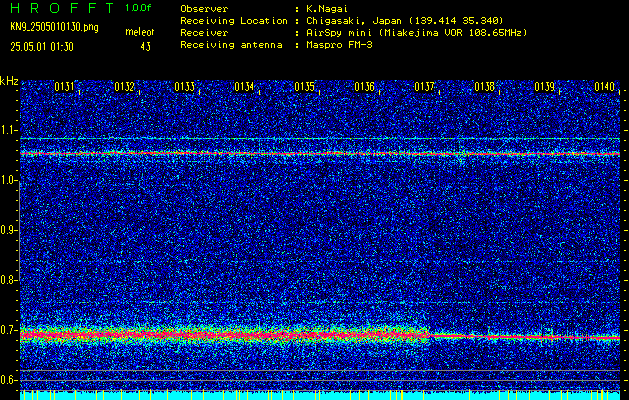Click the 0135 time marker
The image size is (629, 400).
click(304, 87)
